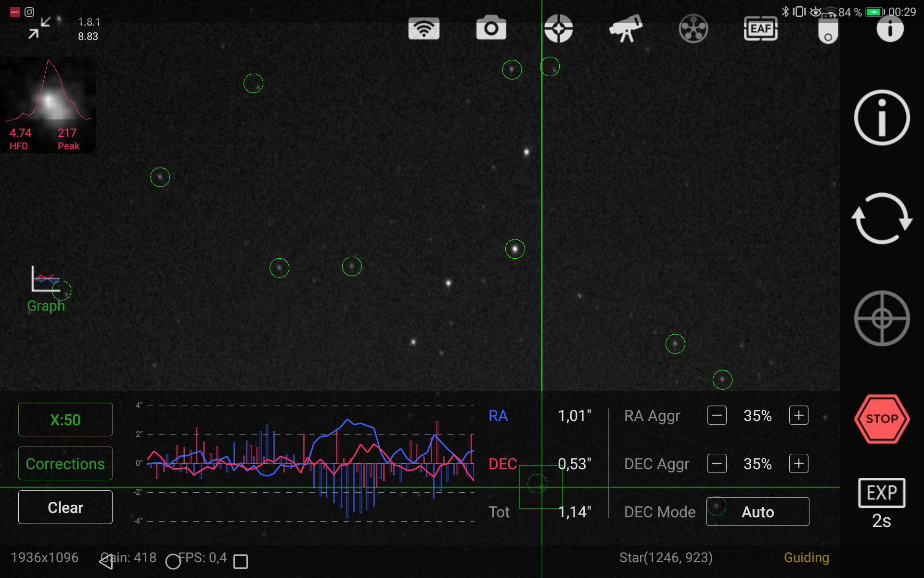Open the DEC Mode Auto selector

[758, 512]
